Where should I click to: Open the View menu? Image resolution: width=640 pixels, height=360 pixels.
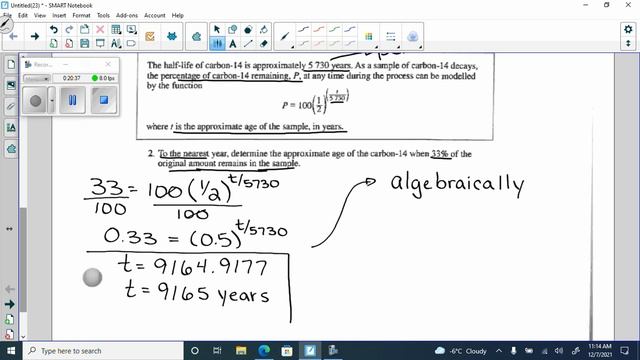(x=40, y=15)
